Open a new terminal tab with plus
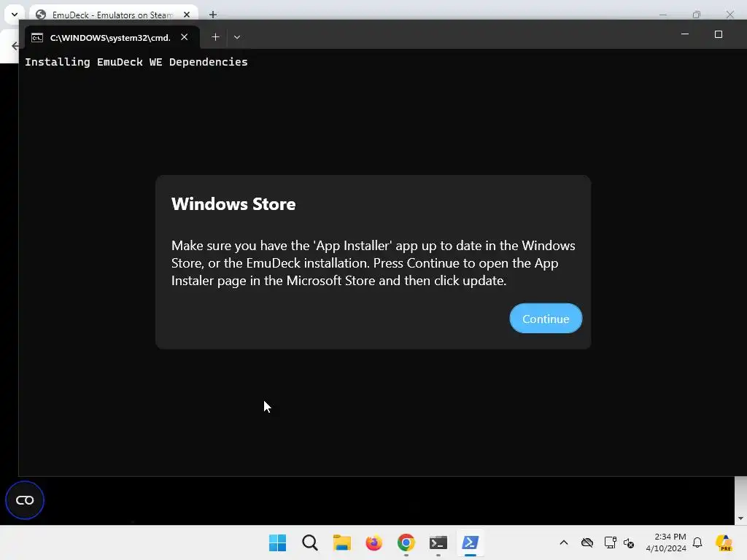Image resolution: width=747 pixels, height=560 pixels. point(215,37)
